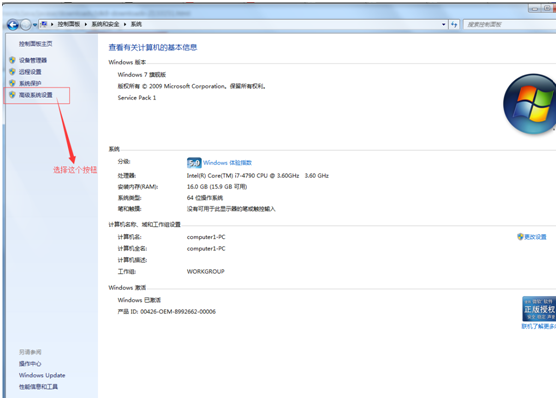Click the Service Pack 1 text
This screenshot has height=400, width=558.
(137, 98)
